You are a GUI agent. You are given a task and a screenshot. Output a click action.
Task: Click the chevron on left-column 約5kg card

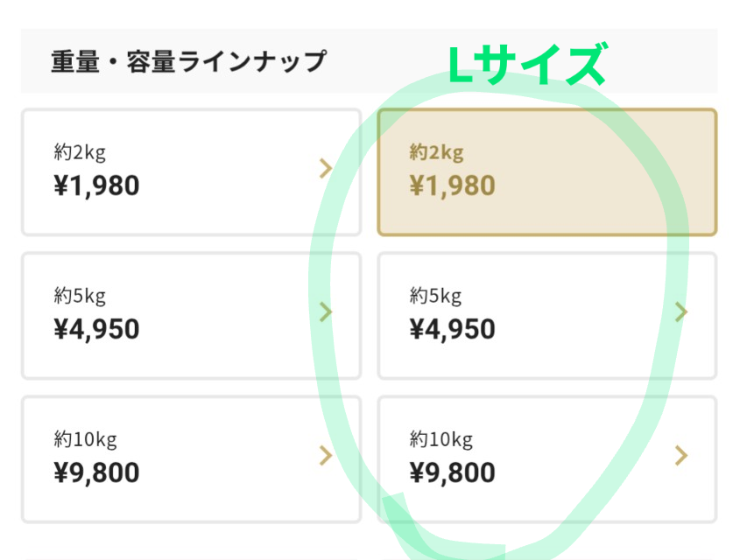pos(326,312)
